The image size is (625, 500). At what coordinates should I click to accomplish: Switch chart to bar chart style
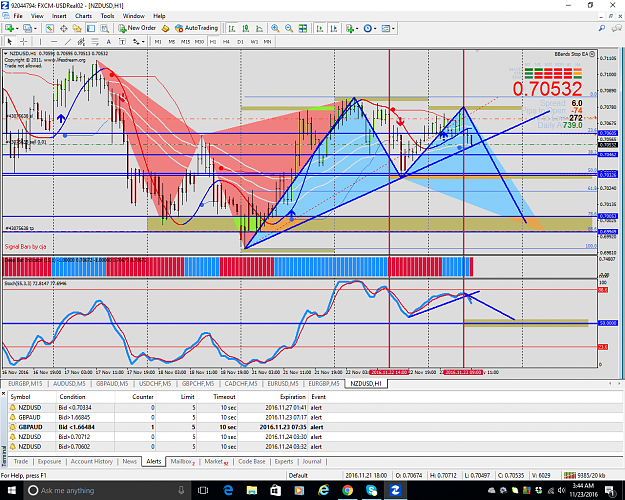pos(232,28)
